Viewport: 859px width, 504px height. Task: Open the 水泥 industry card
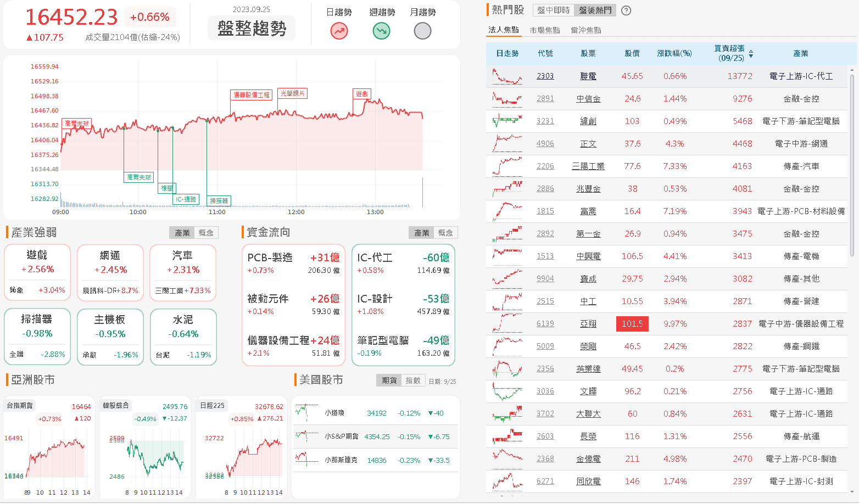pyautogui.click(x=183, y=337)
